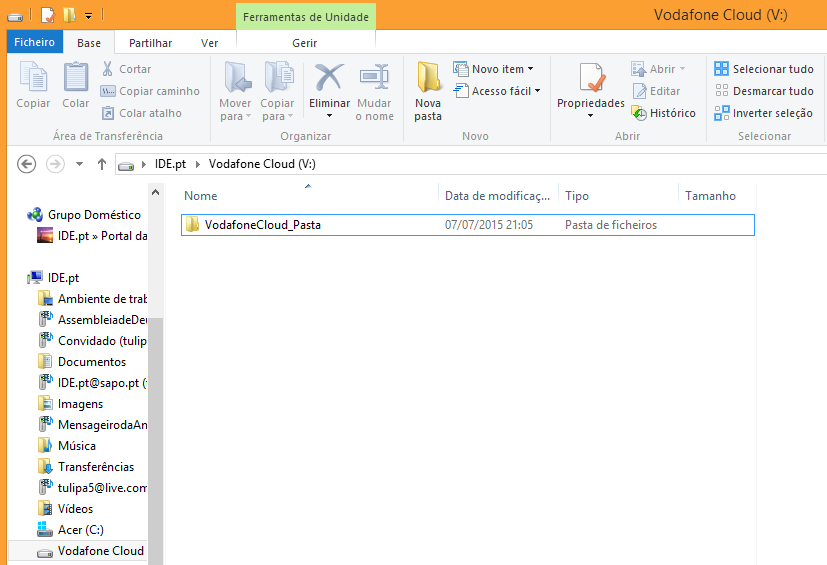This screenshot has height=565, width=827.
Task: Sort by the Tamanho column
Action: pos(717,196)
